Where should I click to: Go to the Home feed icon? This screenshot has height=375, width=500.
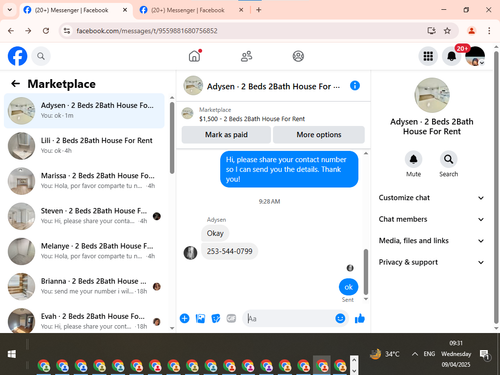(194, 56)
